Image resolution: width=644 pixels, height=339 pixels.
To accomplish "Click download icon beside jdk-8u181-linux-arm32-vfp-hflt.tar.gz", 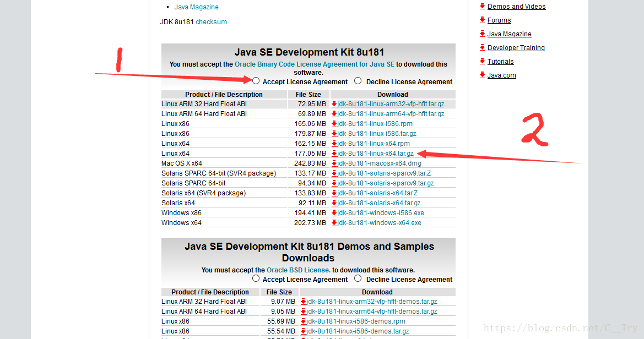I will (334, 104).
